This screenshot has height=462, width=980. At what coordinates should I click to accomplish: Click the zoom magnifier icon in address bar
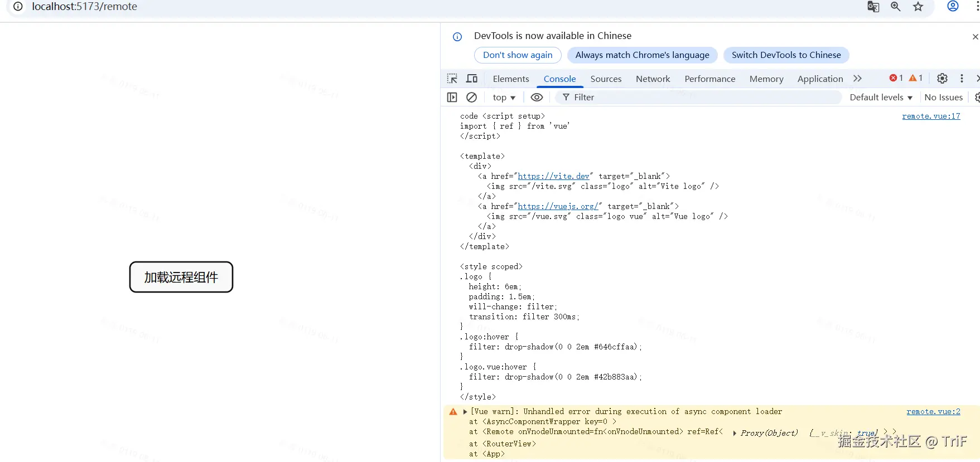[896, 7]
